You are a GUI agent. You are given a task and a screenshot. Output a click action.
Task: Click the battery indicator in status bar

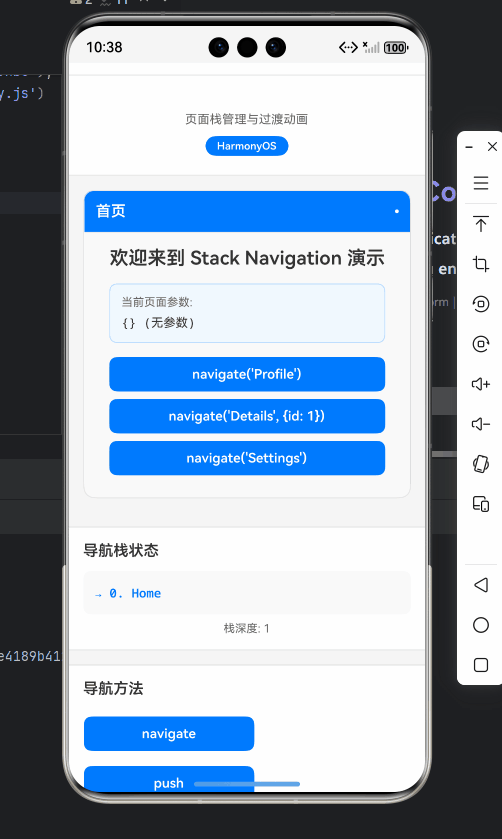[396, 48]
